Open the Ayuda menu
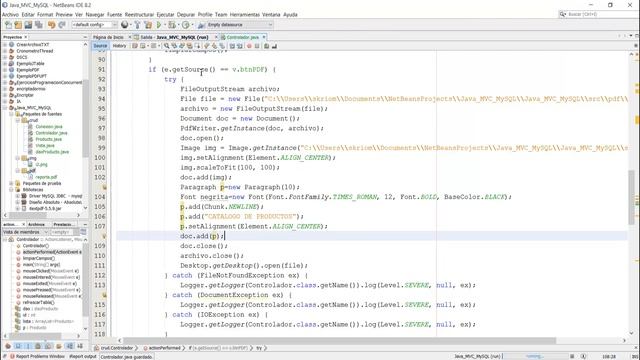Screen dimensions: 640x360 pos(290,15)
